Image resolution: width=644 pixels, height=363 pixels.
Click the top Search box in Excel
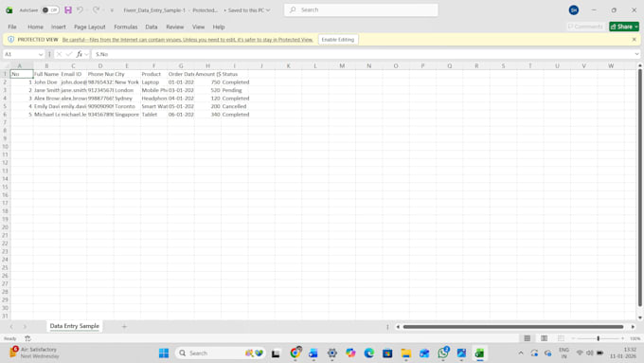click(361, 9)
